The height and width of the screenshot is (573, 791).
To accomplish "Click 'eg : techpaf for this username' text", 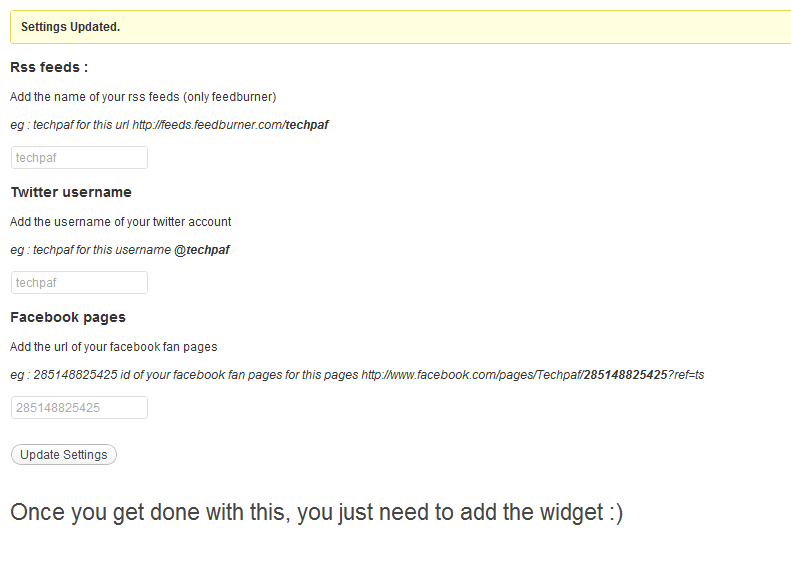I will tap(91, 250).
